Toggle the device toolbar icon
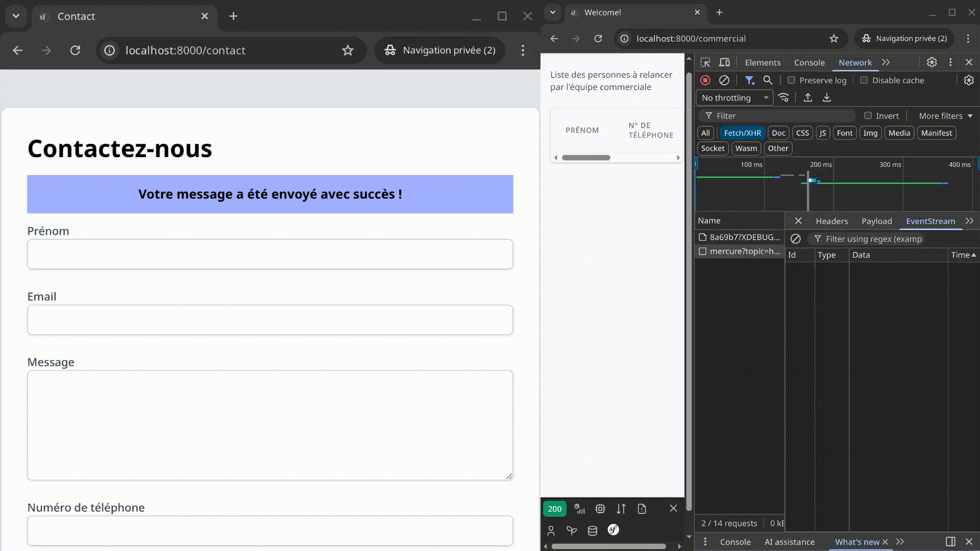This screenshot has height=551, width=980. click(x=724, y=62)
